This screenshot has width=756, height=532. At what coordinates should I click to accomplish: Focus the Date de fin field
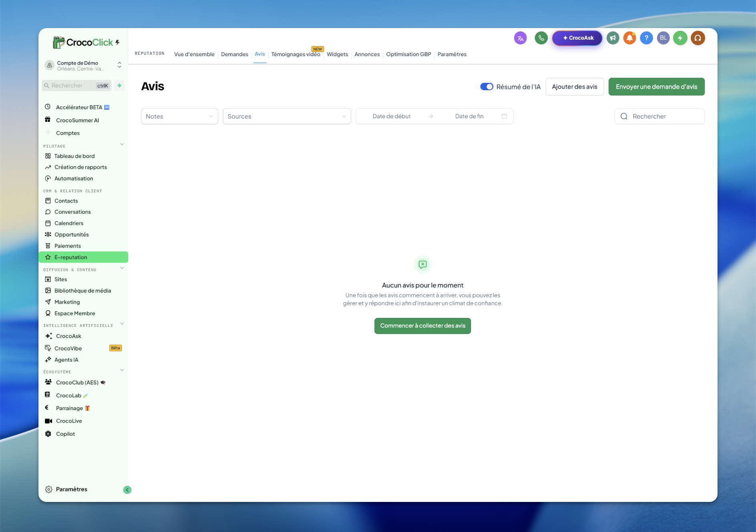pyautogui.click(x=469, y=116)
